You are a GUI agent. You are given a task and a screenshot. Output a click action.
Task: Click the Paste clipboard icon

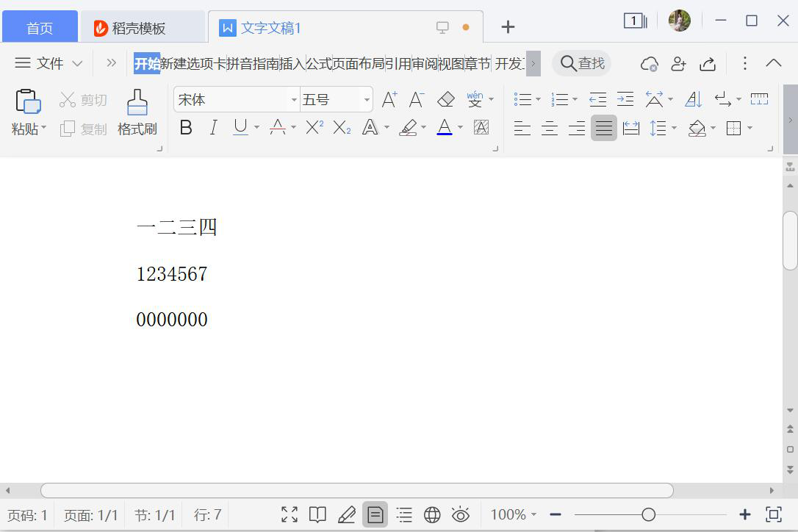28,101
